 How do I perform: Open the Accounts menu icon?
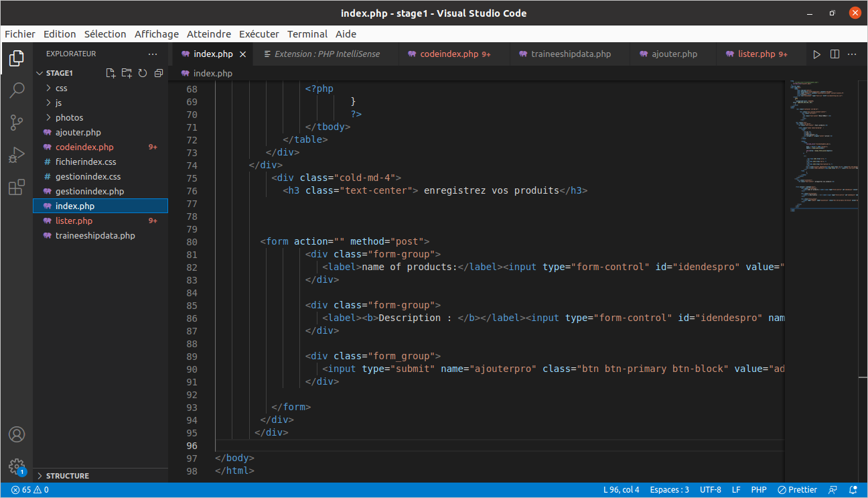[17, 434]
